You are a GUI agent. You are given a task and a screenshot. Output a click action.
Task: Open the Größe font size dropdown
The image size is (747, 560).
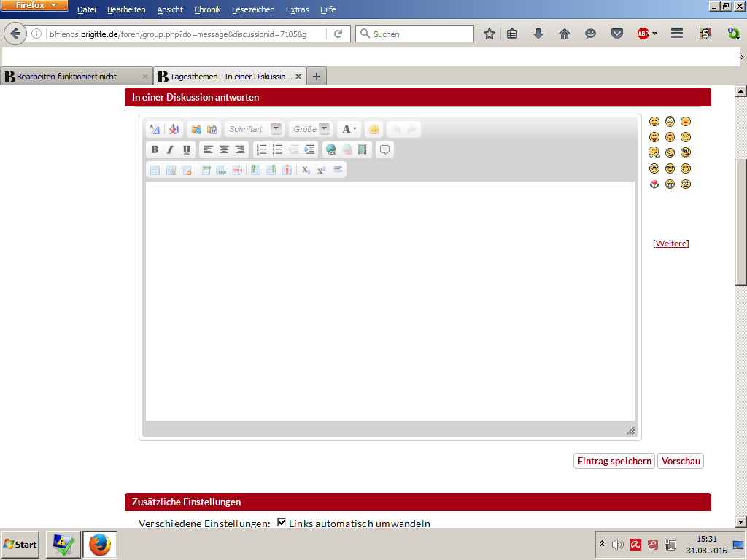[324, 129]
